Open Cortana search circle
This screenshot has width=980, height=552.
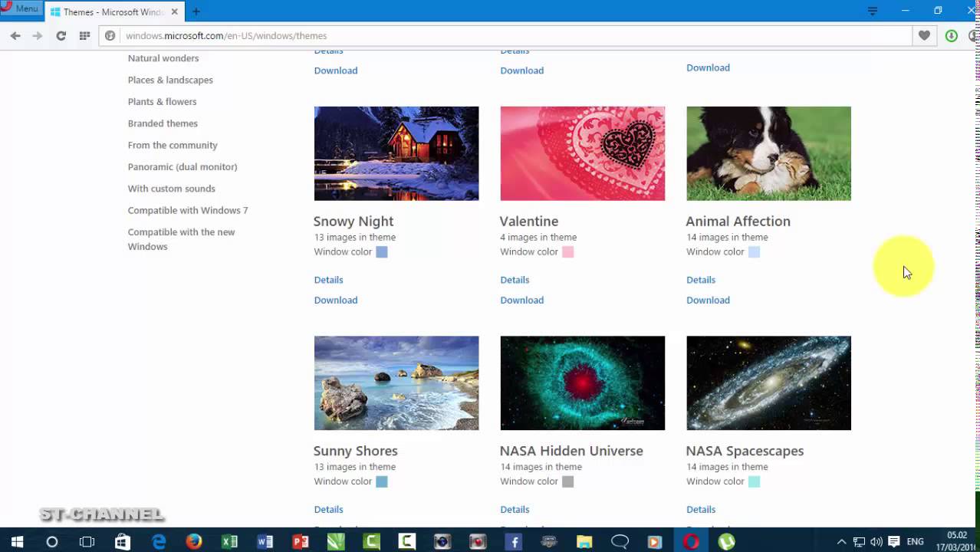[x=52, y=542]
